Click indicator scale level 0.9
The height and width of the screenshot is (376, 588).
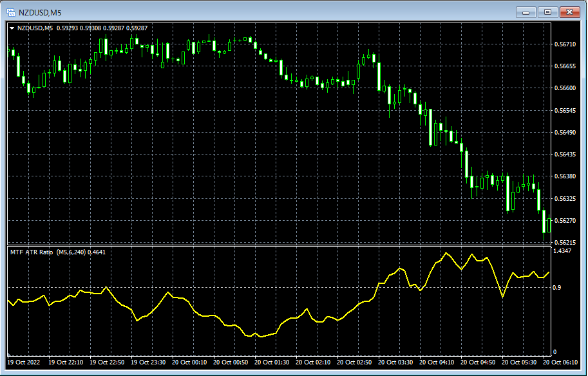coord(557,288)
